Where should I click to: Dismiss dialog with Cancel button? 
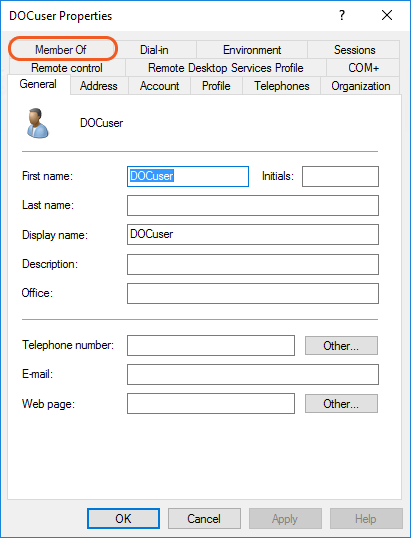pyautogui.click(x=204, y=518)
